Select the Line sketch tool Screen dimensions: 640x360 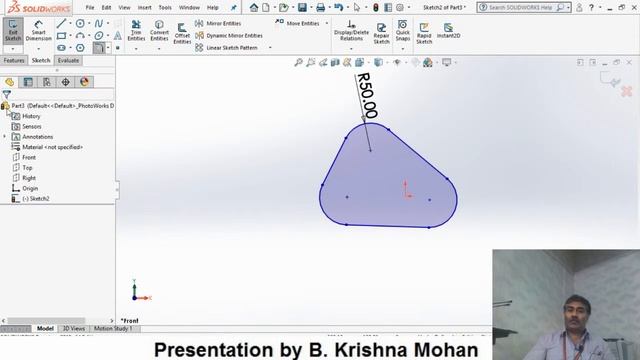pyautogui.click(x=61, y=24)
